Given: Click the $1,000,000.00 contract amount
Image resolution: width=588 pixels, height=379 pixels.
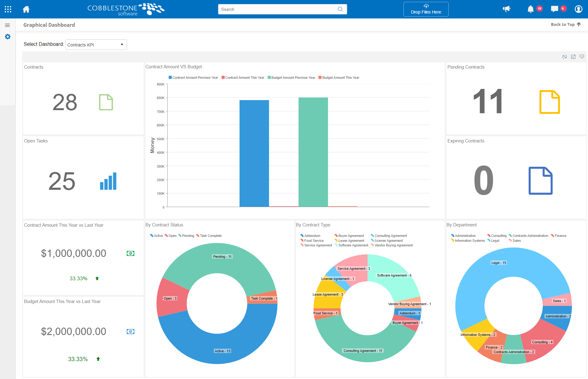Looking at the screenshot, I should [x=73, y=253].
